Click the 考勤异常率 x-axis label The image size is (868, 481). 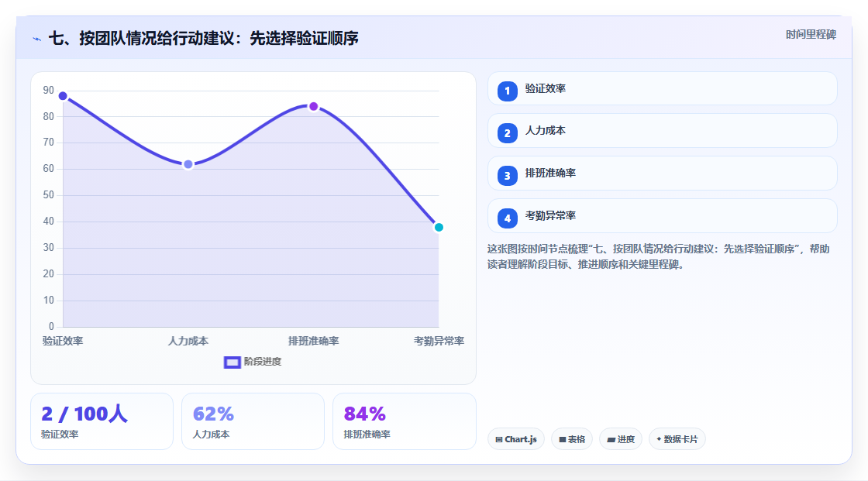(x=439, y=342)
